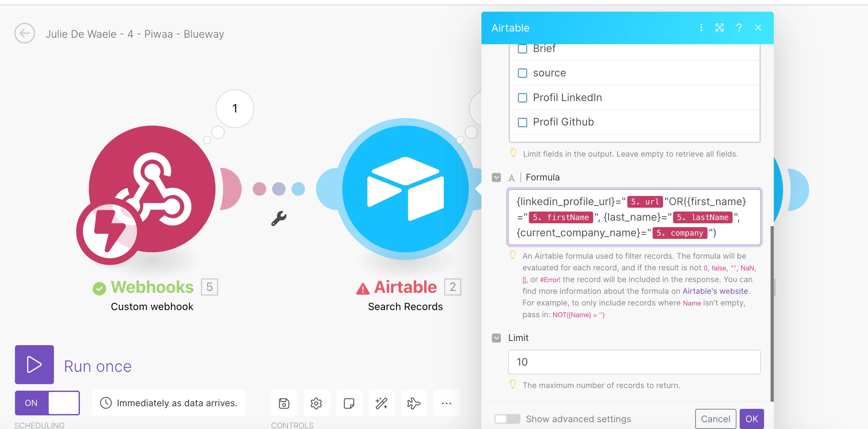Click the Webhooks instant trigger lightning badge

(x=109, y=232)
